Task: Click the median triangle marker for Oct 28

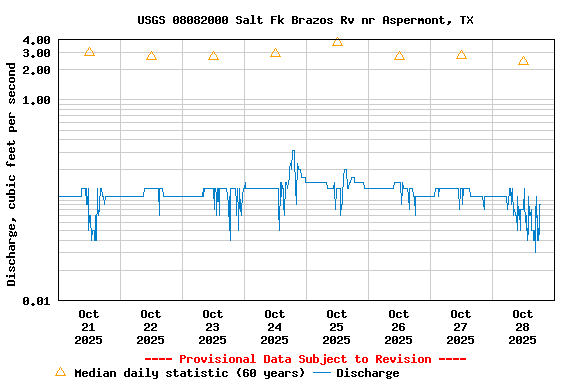Action: point(523,61)
